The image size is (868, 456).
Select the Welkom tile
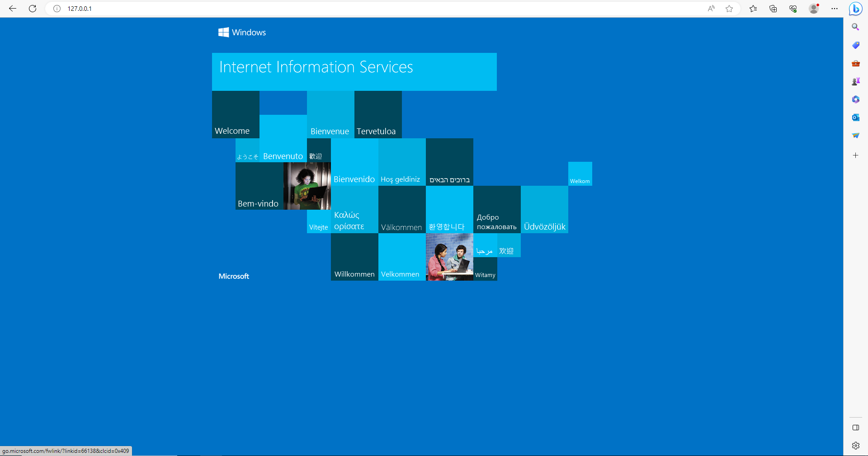pos(580,174)
